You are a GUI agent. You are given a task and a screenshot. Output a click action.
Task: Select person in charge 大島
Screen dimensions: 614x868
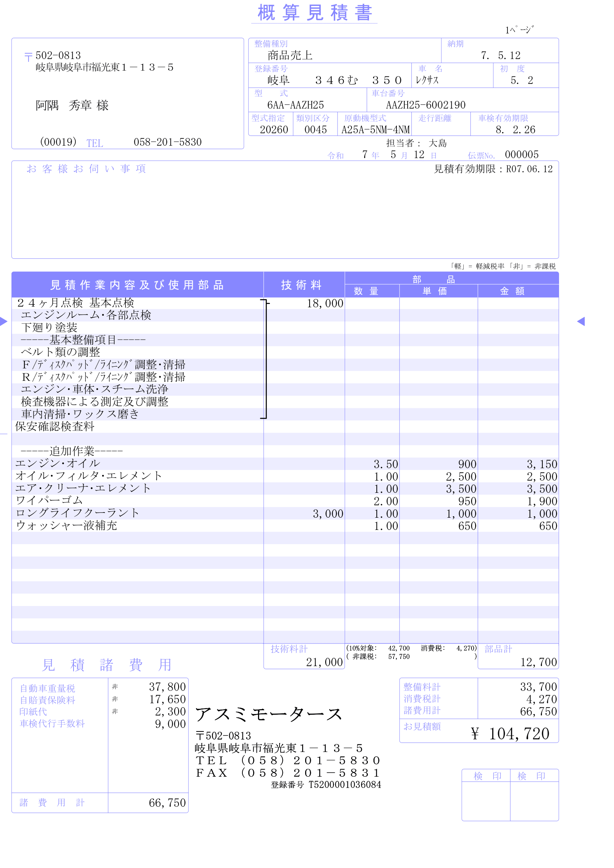coord(437,143)
